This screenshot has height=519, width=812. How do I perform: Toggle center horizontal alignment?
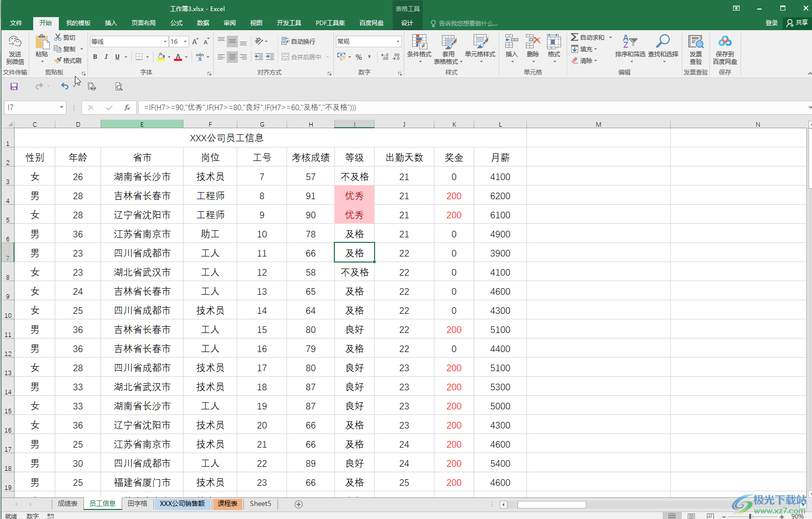[x=232, y=57]
